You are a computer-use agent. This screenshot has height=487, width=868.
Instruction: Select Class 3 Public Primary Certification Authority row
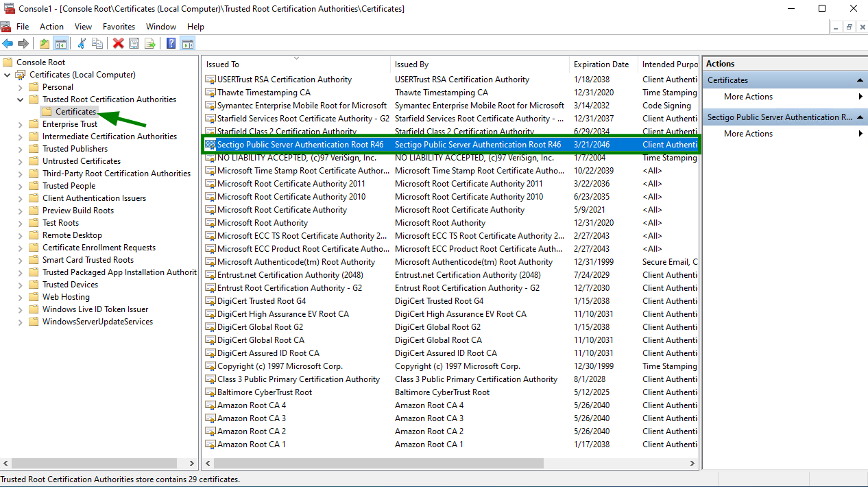450,379
